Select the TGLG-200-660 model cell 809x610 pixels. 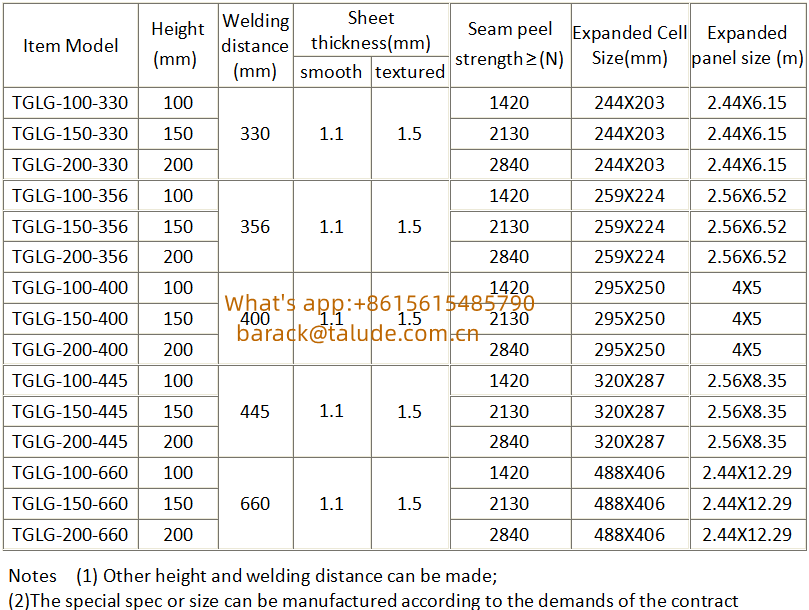click(x=70, y=535)
